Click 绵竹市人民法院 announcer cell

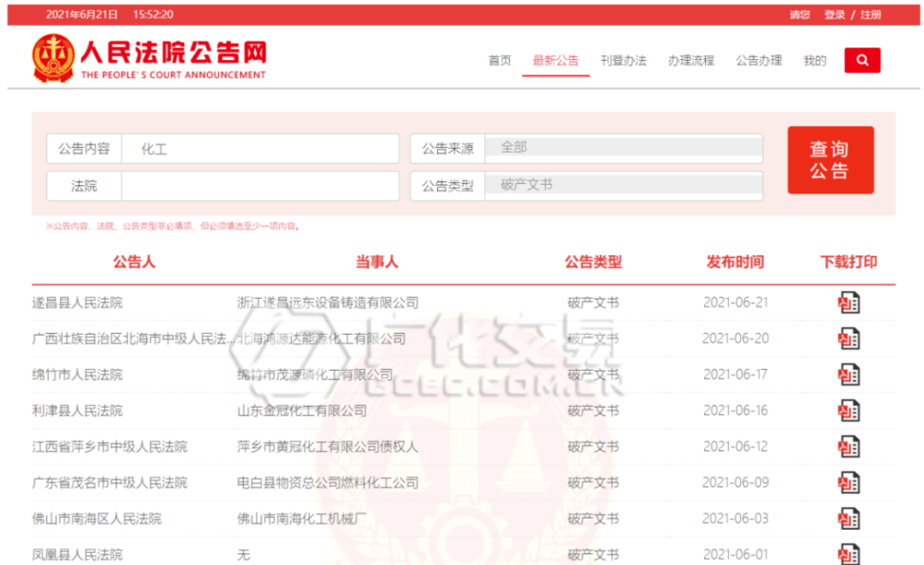pos(78,375)
